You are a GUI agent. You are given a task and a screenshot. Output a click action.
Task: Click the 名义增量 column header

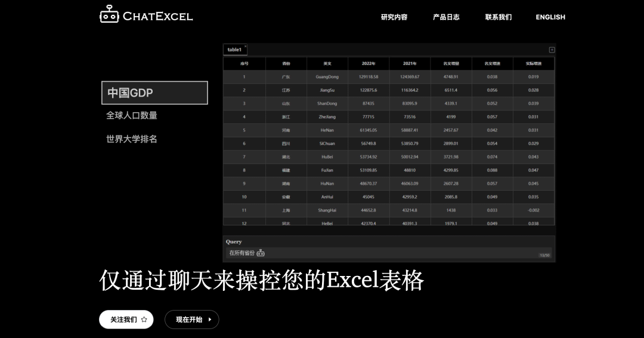pos(451,64)
